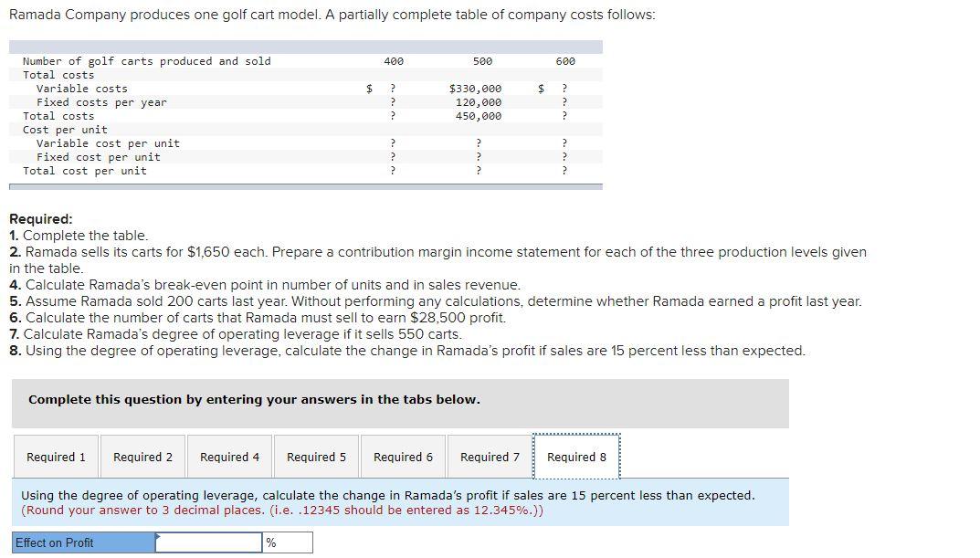Click the variable costs question mark for 400 carts

click(x=391, y=88)
